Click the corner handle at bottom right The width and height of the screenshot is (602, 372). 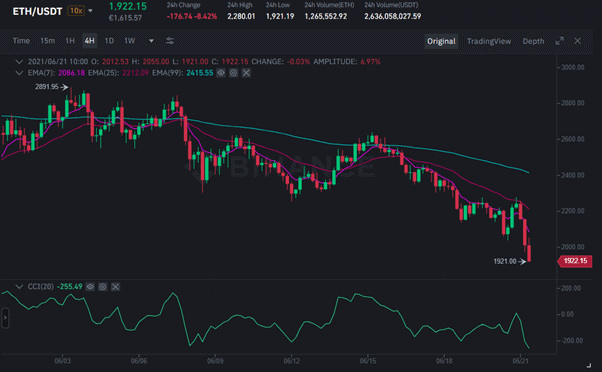pos(589,365)
